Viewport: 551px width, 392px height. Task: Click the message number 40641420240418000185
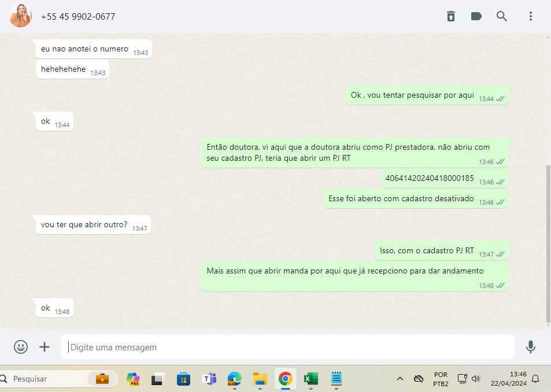[430, 179]
